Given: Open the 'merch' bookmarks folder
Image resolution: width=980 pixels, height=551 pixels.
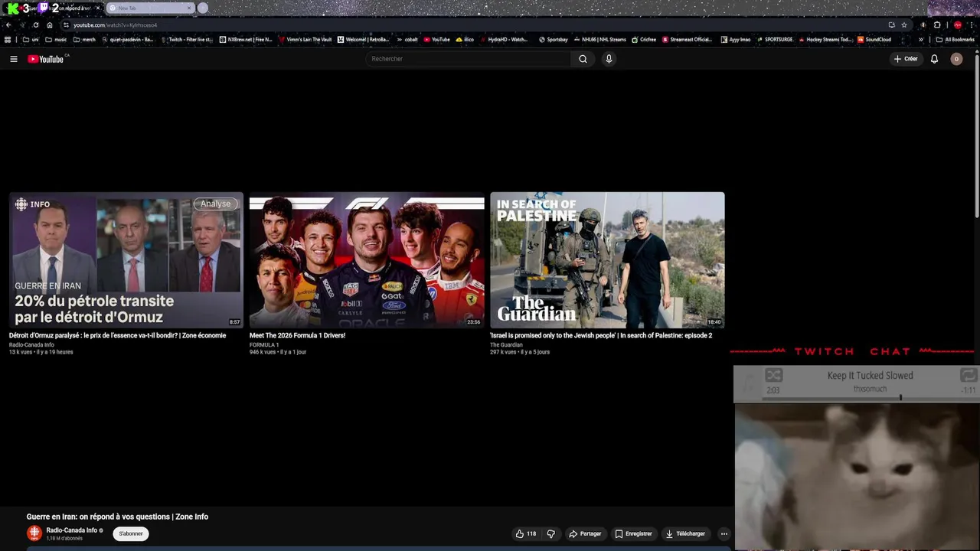Looking at the screenshot, I should point(84,40).
